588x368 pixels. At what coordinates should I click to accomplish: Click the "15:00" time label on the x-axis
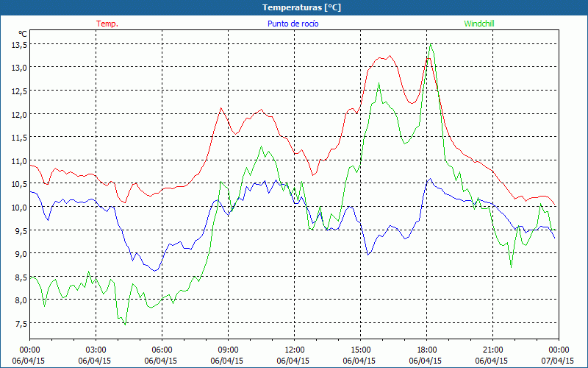[x=361, y=350]
